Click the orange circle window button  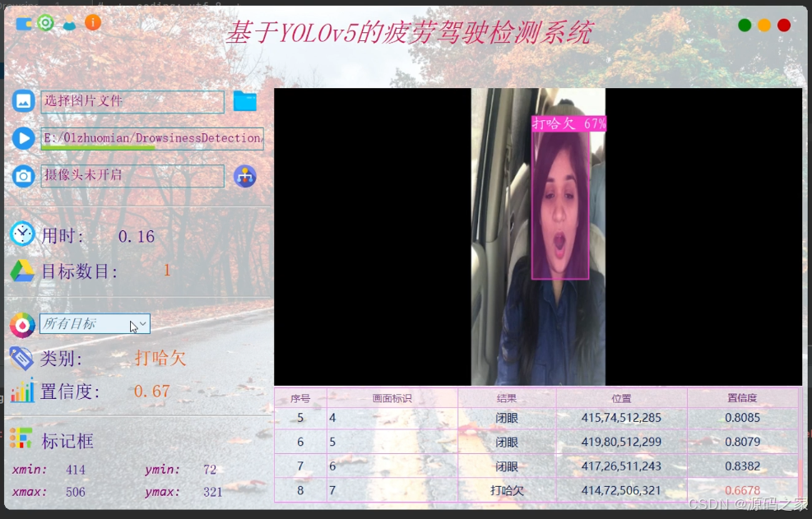(x=764, y=25)
